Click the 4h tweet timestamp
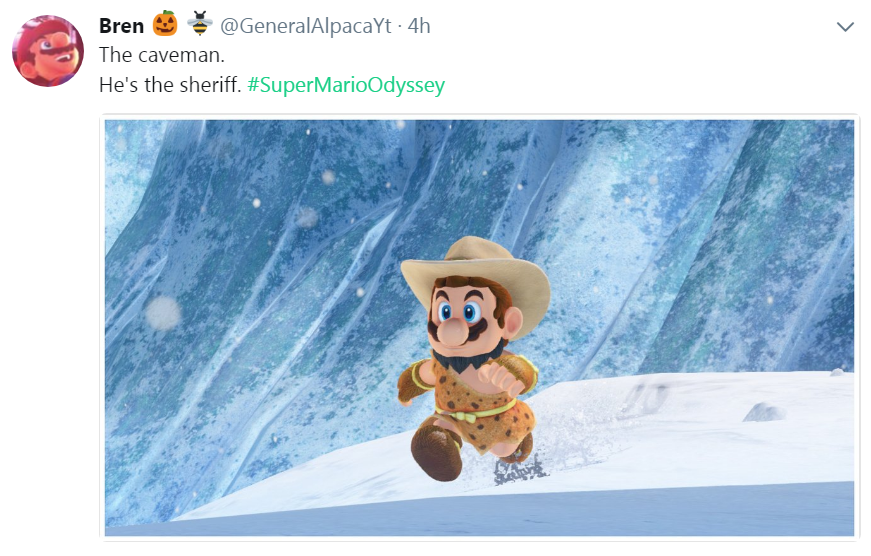This screenshot has height=556, width=871. pos(419,26)
